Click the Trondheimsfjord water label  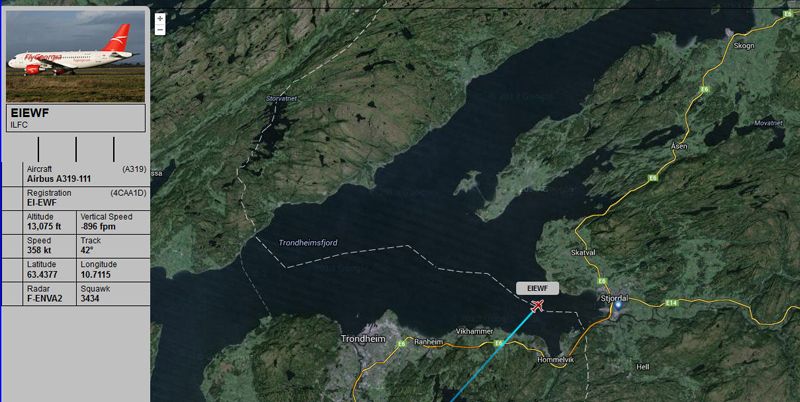pyautogui.click(x=308, y=243)
